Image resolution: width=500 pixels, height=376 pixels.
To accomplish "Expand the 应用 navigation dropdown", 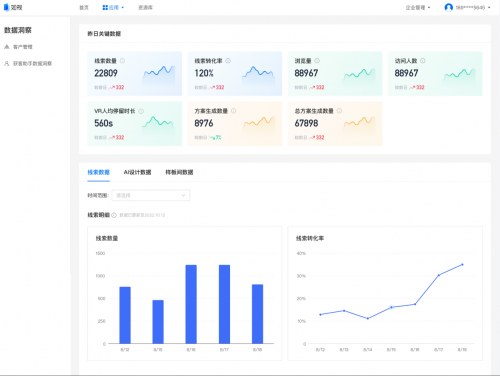I will 113,7.
